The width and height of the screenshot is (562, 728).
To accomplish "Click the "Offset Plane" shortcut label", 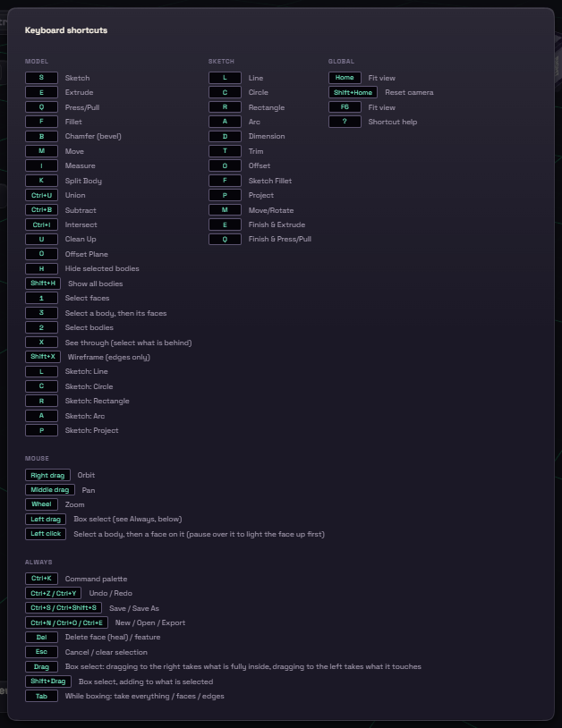I will (x=87, y=254).
